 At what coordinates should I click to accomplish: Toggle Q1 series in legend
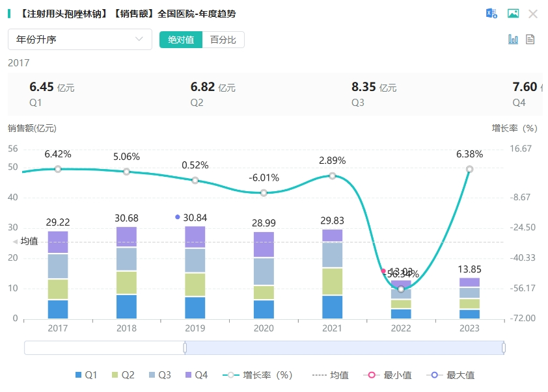87,375
